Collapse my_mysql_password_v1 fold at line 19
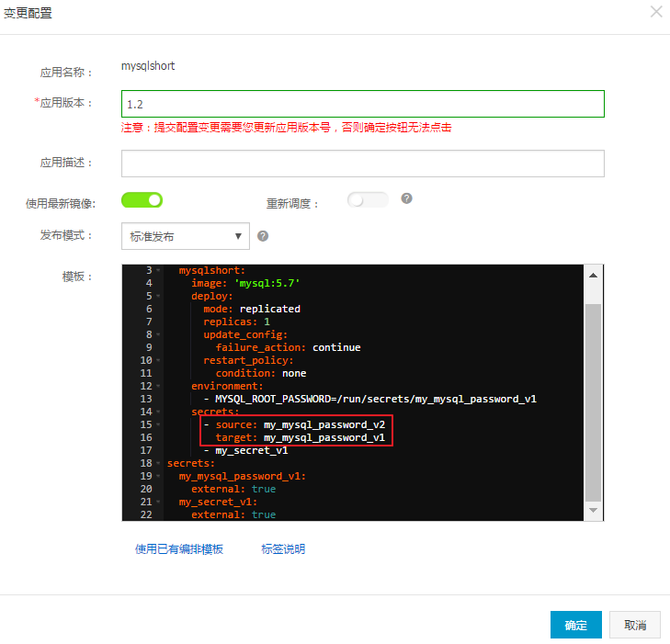 158,476
